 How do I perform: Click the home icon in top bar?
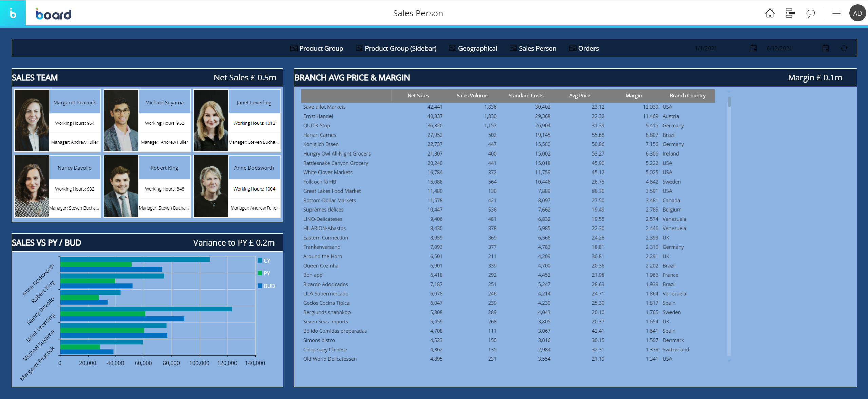coord(770,13)
